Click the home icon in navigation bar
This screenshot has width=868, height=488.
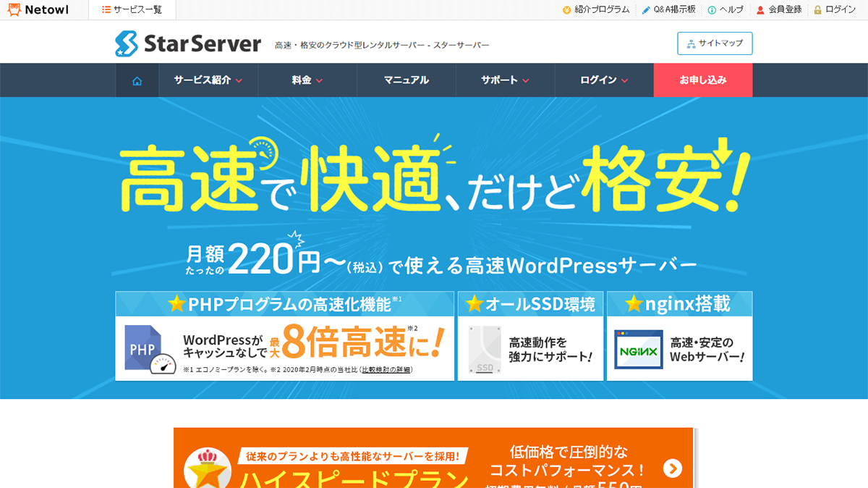(137, 80)
